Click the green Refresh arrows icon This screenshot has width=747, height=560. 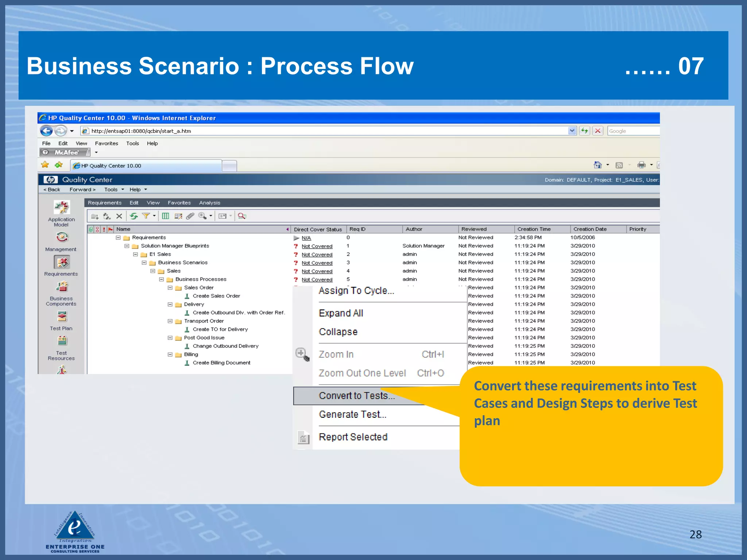click(x=134, y=216)
